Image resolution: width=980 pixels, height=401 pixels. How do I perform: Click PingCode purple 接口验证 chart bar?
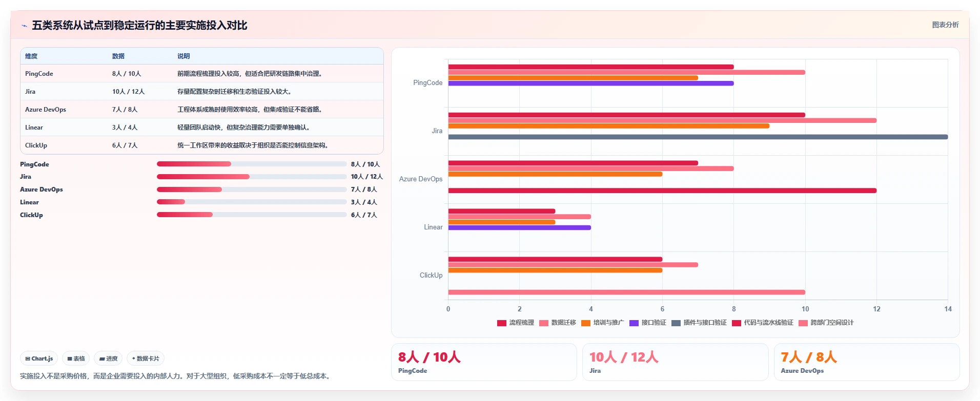coord(591,83)
